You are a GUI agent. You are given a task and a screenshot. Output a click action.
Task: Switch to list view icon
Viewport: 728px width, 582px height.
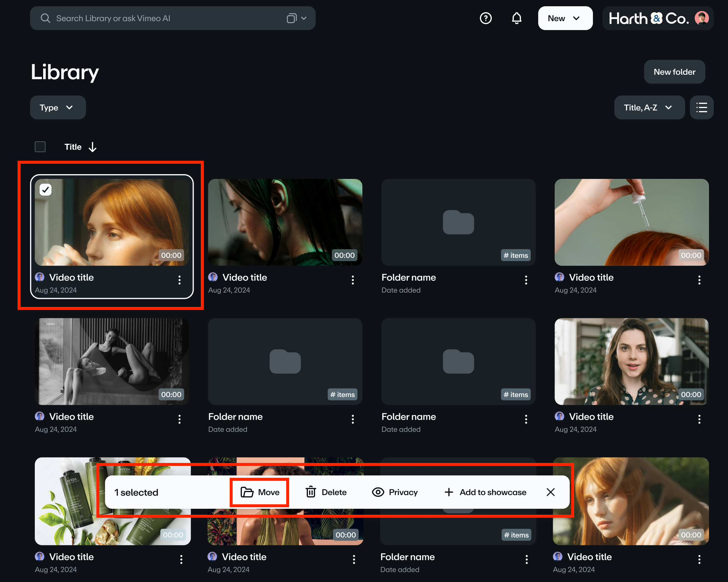tap(701, 107)
